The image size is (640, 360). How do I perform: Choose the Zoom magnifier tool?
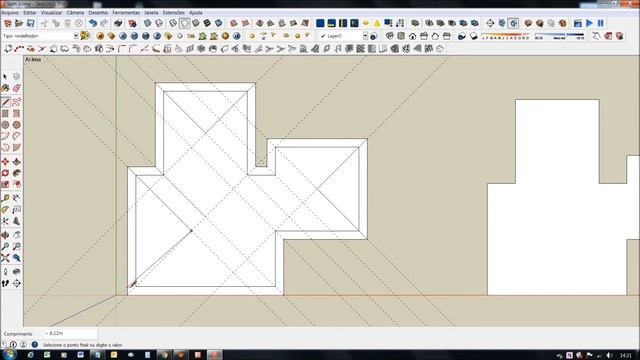5,247
